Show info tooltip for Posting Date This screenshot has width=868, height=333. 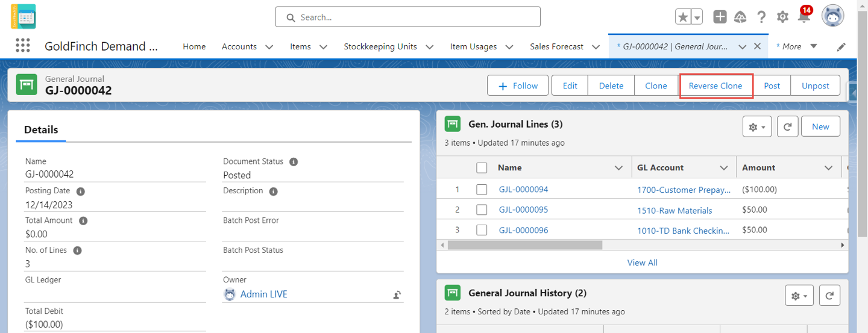tap(80, 191)
